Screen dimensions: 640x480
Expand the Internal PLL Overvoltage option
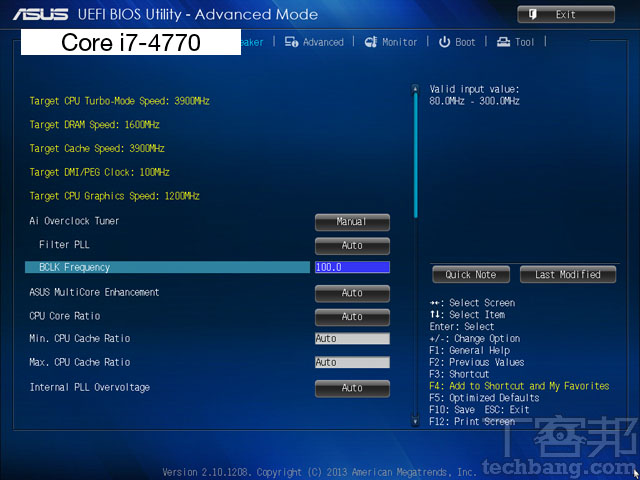[352, 388]
